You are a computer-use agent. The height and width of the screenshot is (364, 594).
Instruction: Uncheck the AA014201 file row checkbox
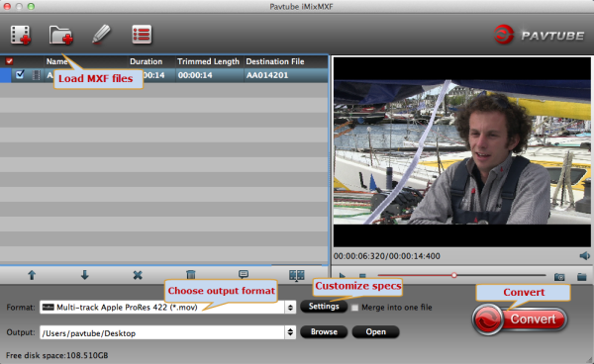pos(20,74)
